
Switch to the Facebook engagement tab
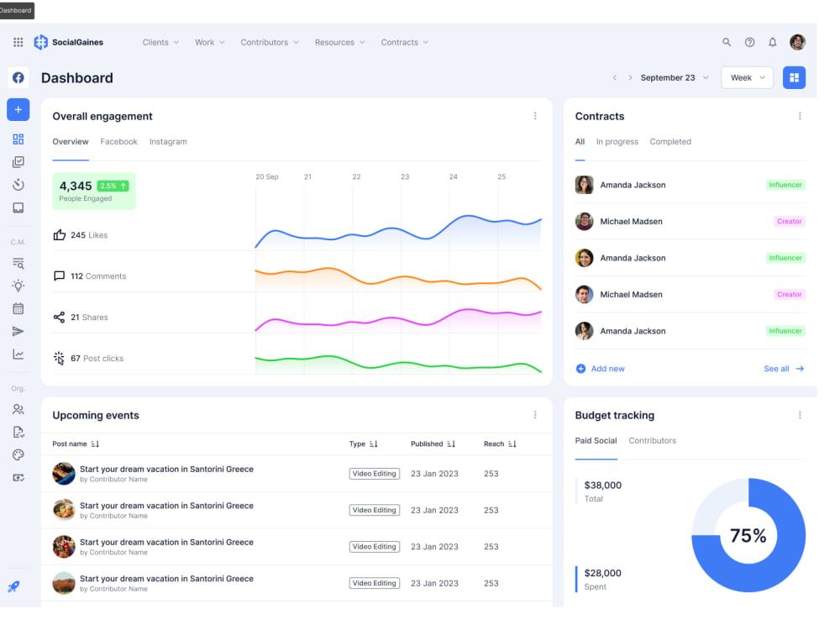point(119,142)
